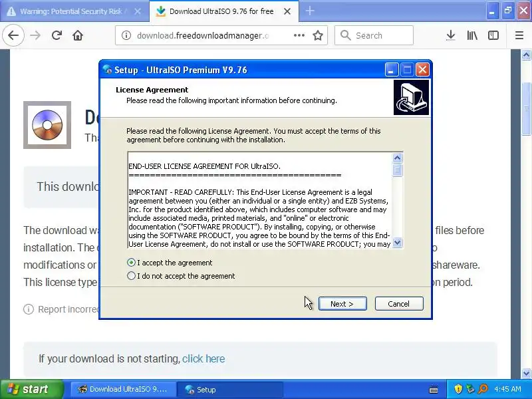
Task: Open a new tab with the plus icon
Action: coord(310,11)
